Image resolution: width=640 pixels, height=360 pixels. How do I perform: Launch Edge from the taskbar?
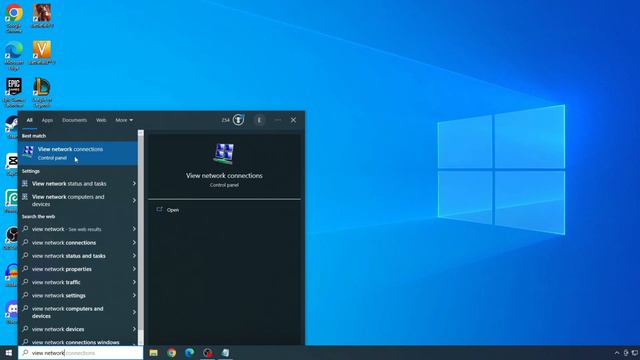(x=189, y=353)
